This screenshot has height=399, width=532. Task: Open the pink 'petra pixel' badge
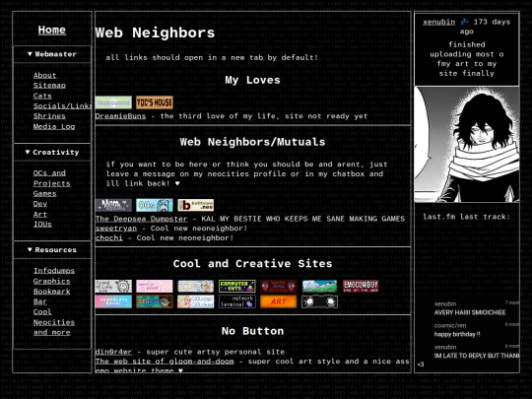[155, 286]
